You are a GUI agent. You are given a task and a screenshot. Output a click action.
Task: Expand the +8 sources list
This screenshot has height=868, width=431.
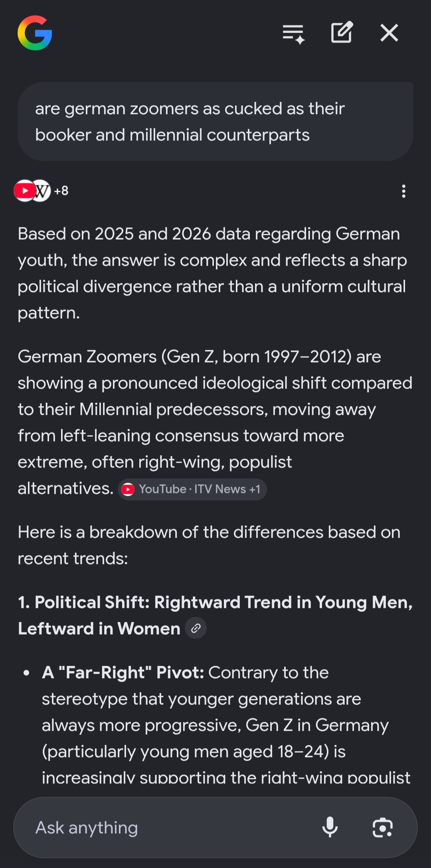61,191
